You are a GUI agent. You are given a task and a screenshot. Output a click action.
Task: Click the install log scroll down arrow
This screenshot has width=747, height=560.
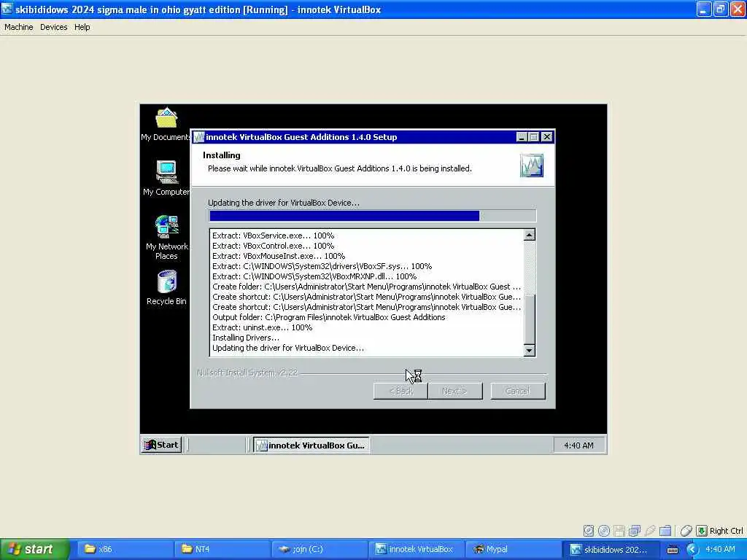[530, 351]
